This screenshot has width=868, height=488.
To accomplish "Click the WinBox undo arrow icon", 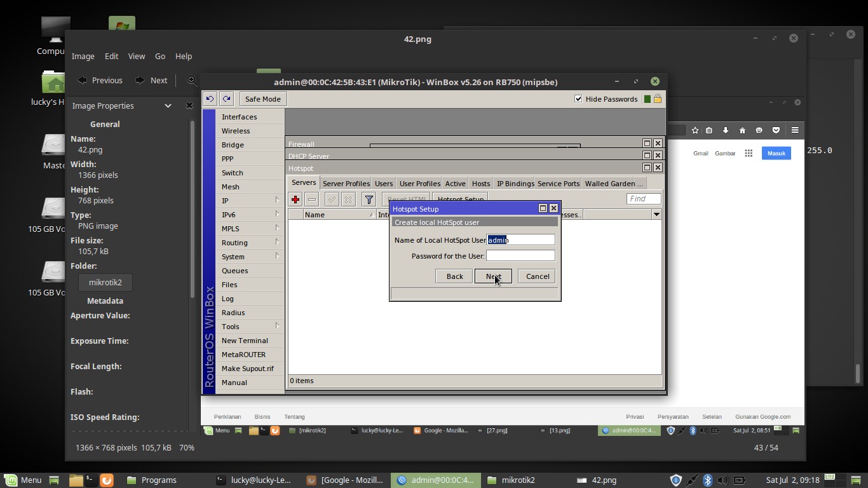I will [210, 99].
